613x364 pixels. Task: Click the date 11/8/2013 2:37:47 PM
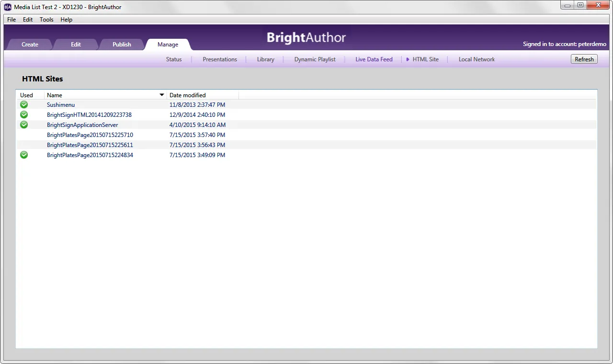click(x=197, y=105)
